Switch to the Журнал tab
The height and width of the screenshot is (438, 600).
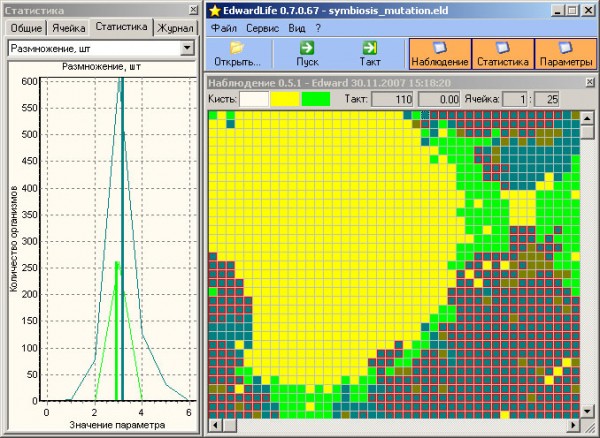tap(176, 28)
